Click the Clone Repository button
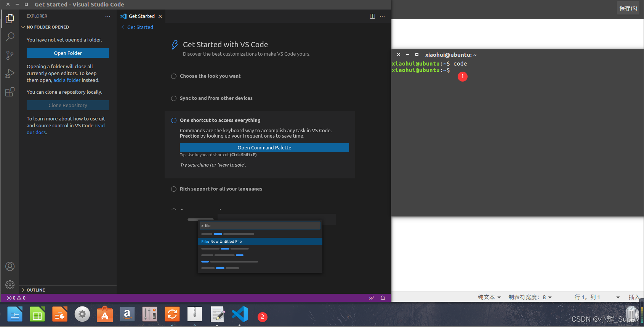This screenshot has height=327, width=644. click(x=68, y=105)
